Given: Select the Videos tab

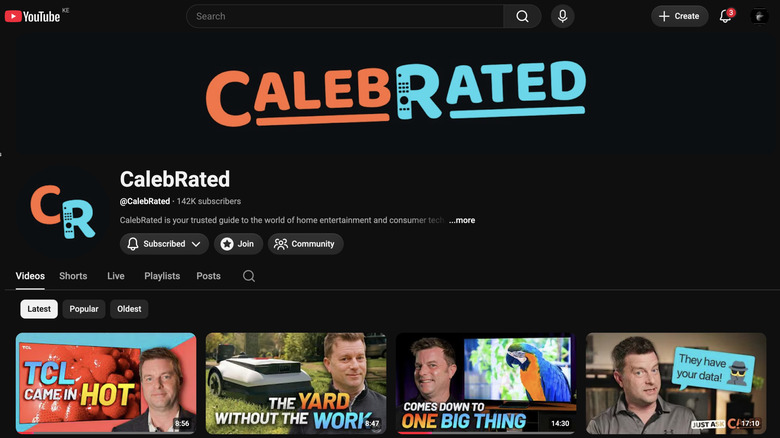Looking at the screenshot, I should click(30, 276).
